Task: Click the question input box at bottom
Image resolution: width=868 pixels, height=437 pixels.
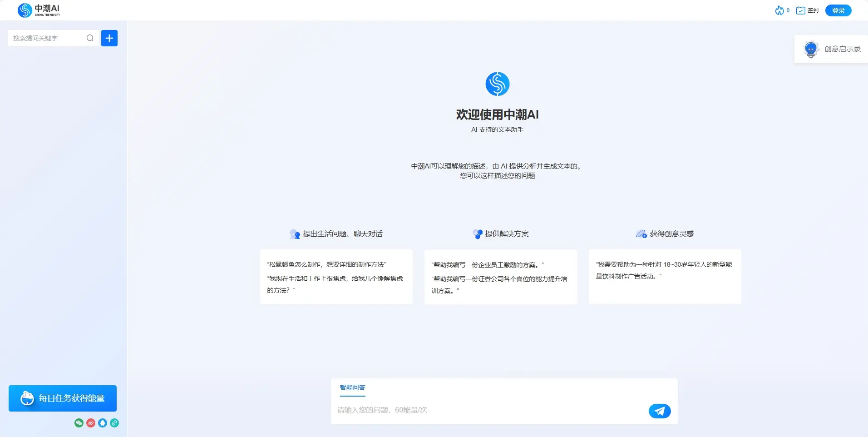Action: pos(454,410)
